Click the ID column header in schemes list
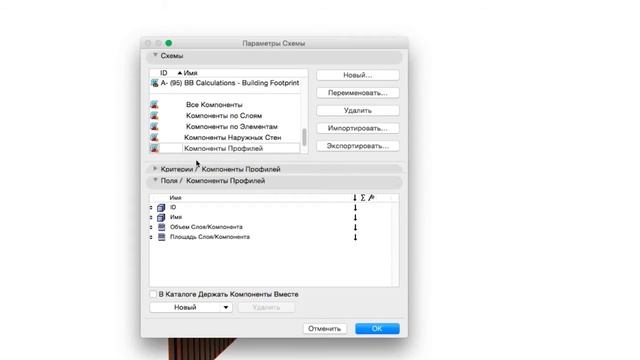Viewport: 640px width, 360px height. coord(164,73)
